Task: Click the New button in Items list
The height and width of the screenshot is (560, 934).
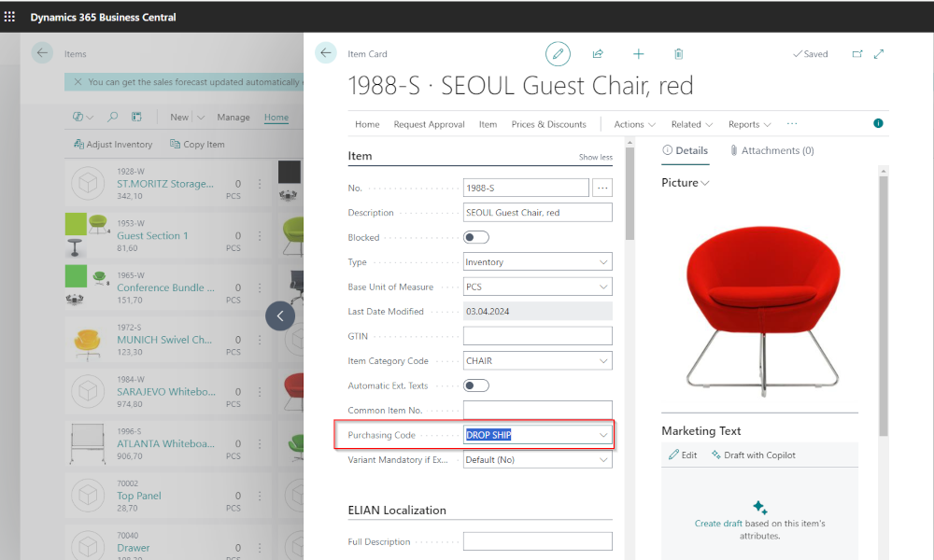Action: [x=179, y=118]
